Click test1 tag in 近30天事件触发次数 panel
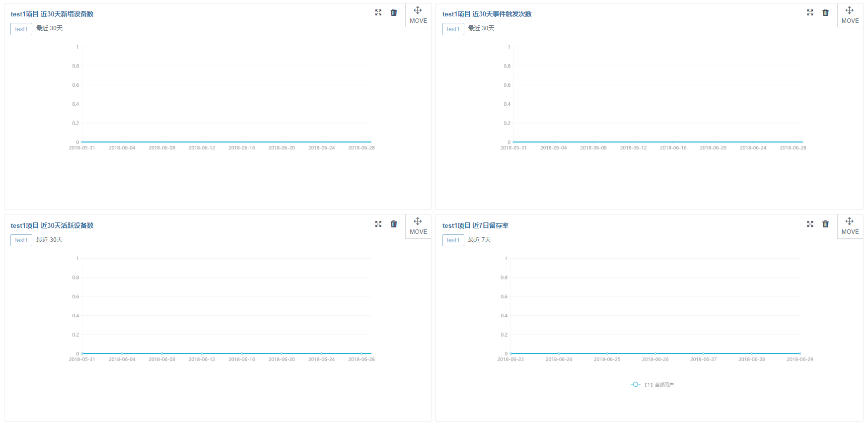Screen dimensions: 868x427 [x=453, y=29]
